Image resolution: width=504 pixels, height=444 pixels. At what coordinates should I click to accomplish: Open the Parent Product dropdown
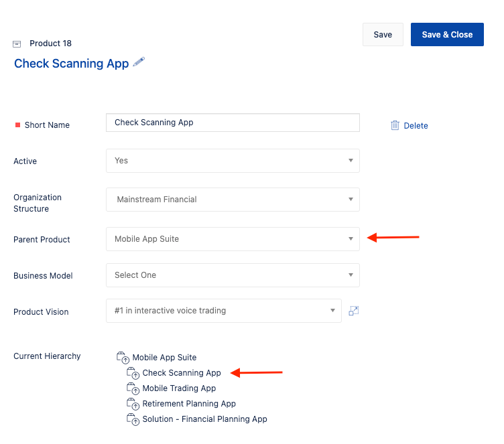point(233,239)
